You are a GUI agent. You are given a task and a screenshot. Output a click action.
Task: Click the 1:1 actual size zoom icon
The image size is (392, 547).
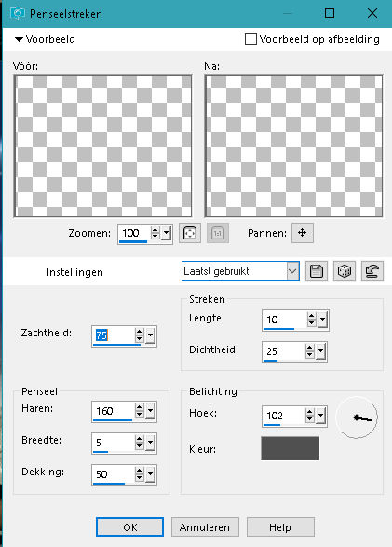click(218, 233)
